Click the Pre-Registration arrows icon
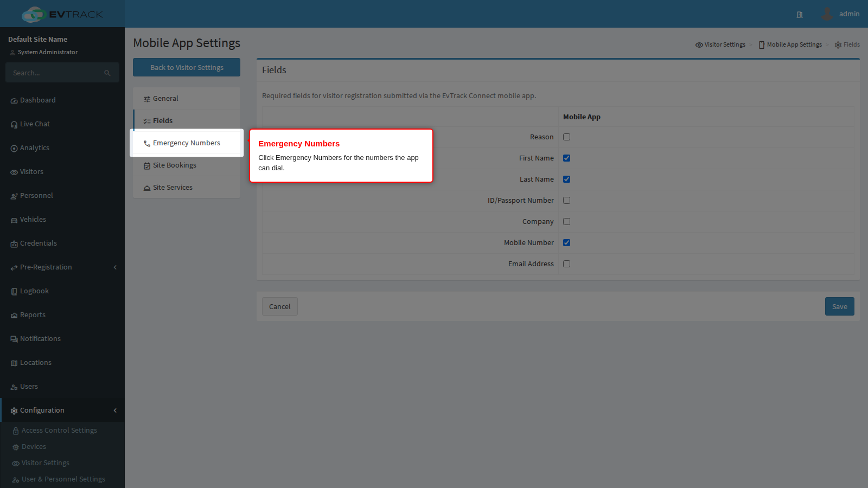This screenshot has height=488, width=868. tap(14, 268)
